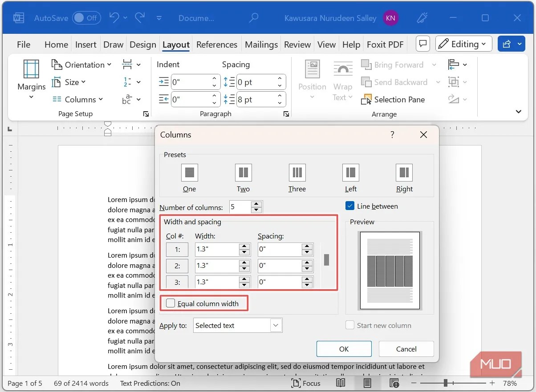Switch to the References ribbon tab
The height and width of the screenshot is (392, 536).
[217, 44]
